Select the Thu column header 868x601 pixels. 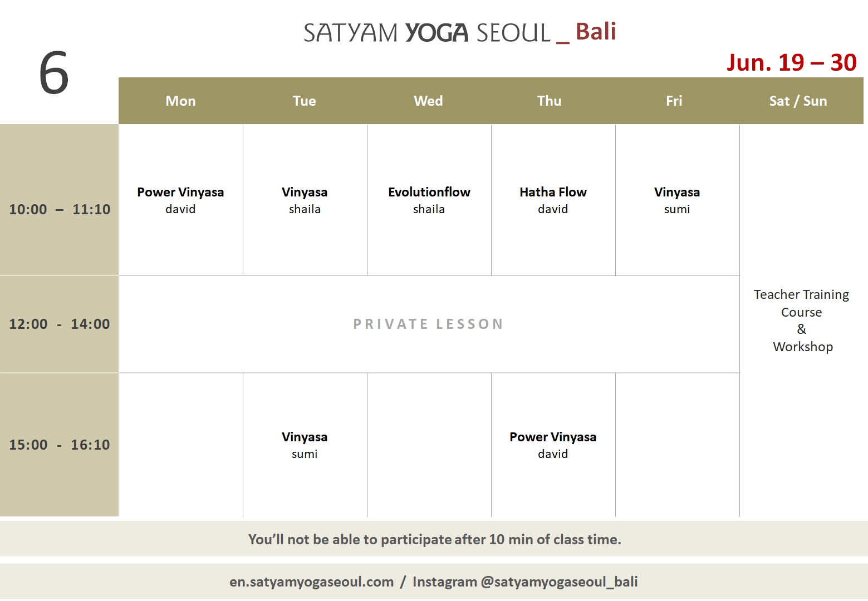549,101
